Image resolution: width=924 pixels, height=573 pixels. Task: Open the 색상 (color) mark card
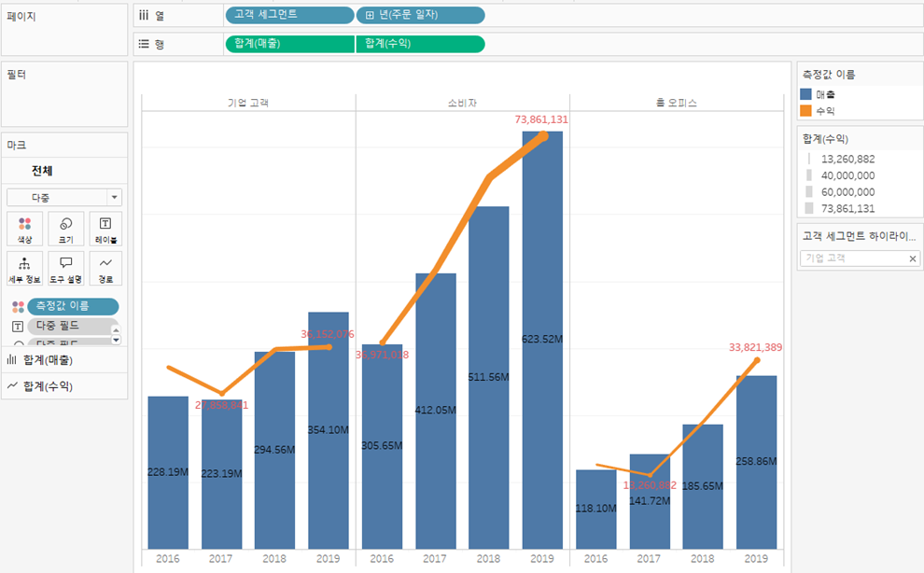(x=25, y=228)
